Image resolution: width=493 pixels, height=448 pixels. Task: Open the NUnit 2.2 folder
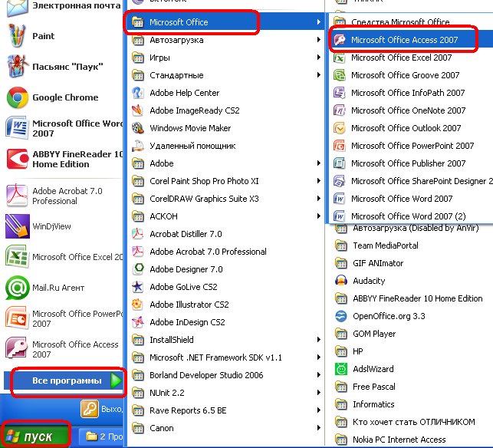click(x=225, y=393)
